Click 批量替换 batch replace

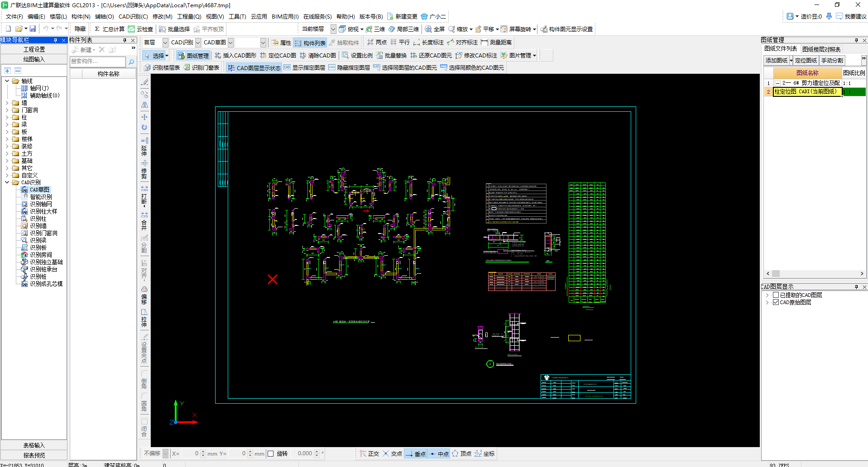392,56
